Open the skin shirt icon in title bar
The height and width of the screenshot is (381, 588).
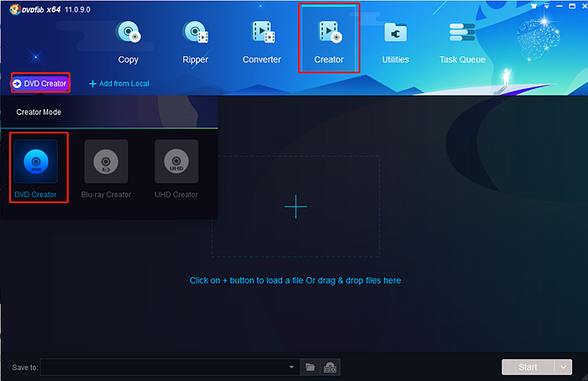(533, 6)
